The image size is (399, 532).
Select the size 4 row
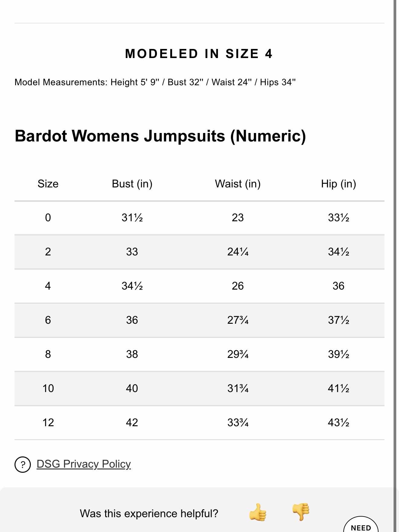(x=199, y=286)
